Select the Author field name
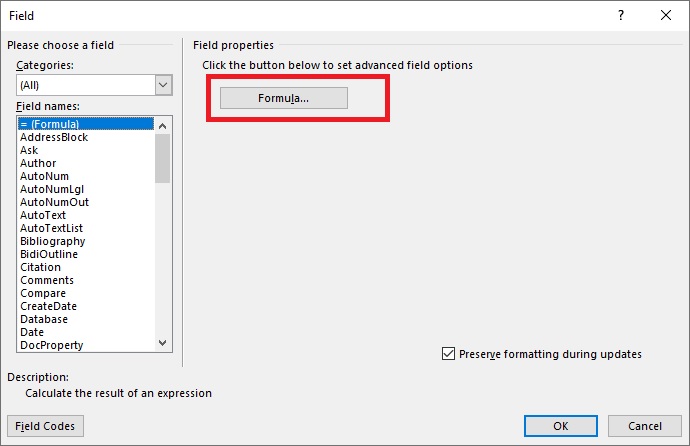 click(x=38, y=163)
